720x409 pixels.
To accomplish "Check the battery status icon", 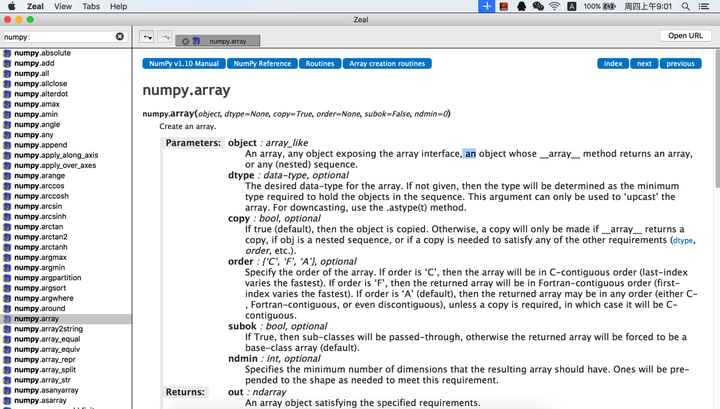I will [609, 6].
